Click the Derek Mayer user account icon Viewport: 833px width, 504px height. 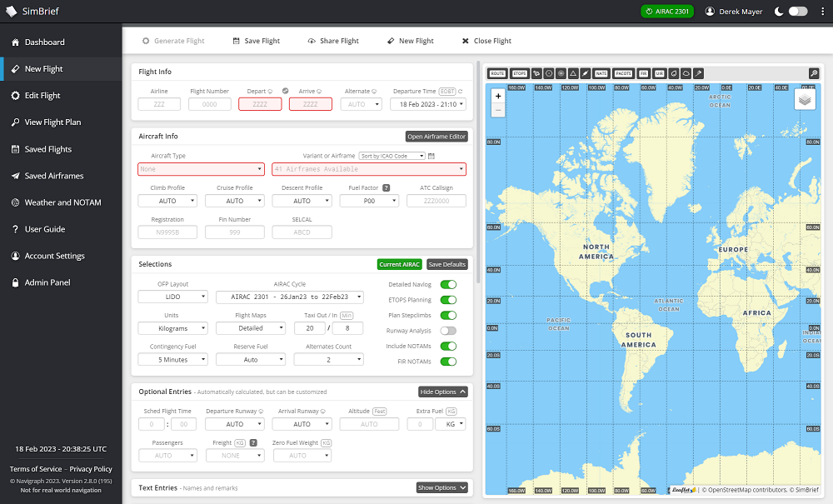pos(710,11)
